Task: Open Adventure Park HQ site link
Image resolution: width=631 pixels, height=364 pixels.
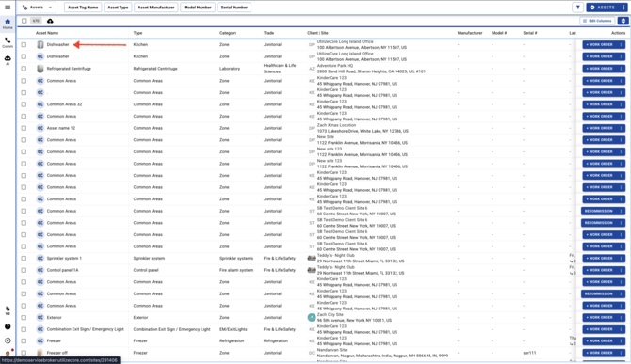Action: (x=335, y=66)
